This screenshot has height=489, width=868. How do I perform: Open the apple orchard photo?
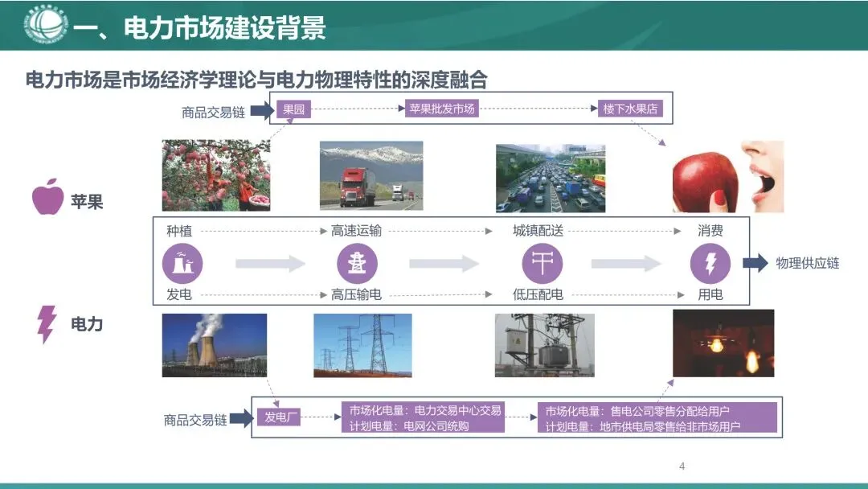point(216,175)
